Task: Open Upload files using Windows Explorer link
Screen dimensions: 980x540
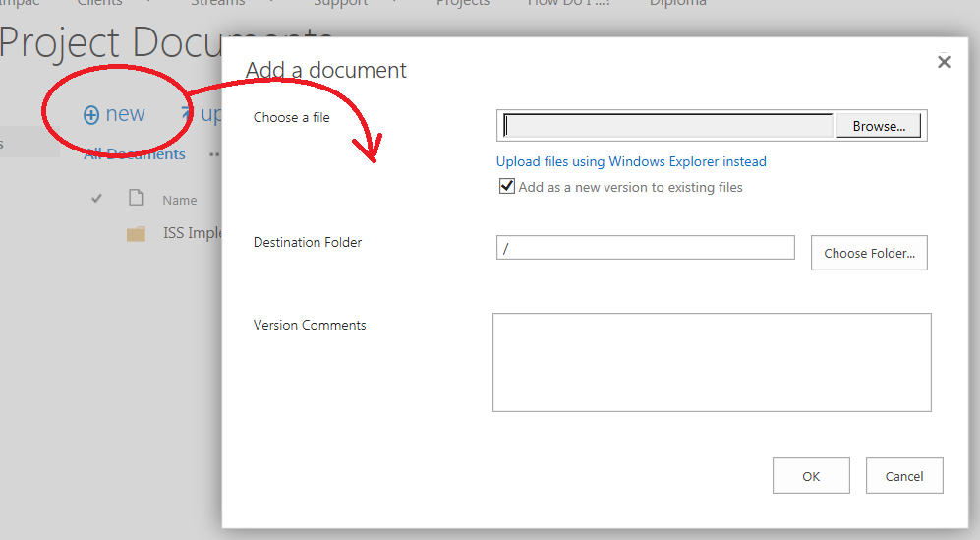Action: (631, 161)
